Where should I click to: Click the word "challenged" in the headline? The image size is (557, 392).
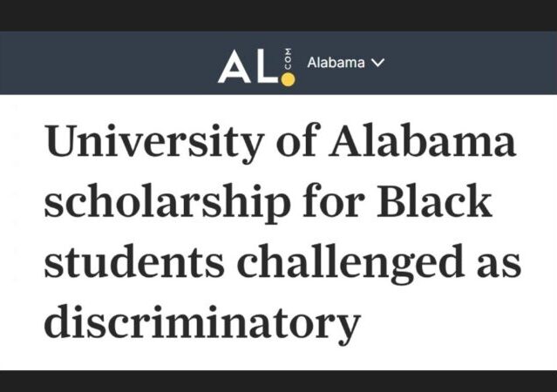tap(336, 263)
